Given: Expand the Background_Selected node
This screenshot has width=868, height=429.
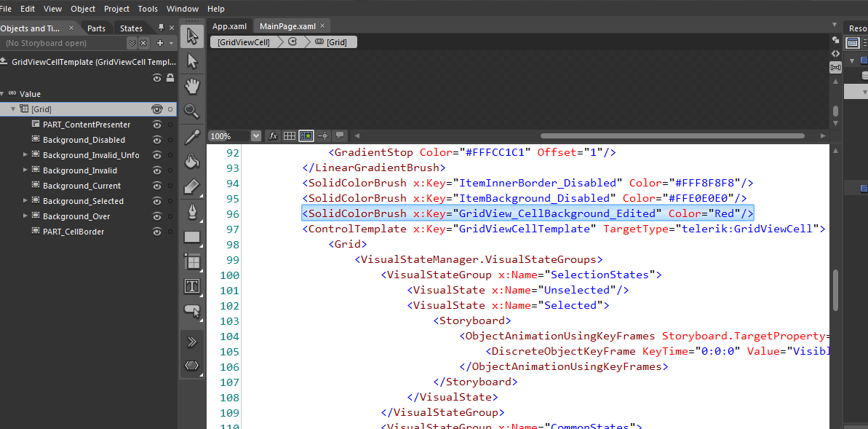Looking at the screenshot, I should coord(25,200).
